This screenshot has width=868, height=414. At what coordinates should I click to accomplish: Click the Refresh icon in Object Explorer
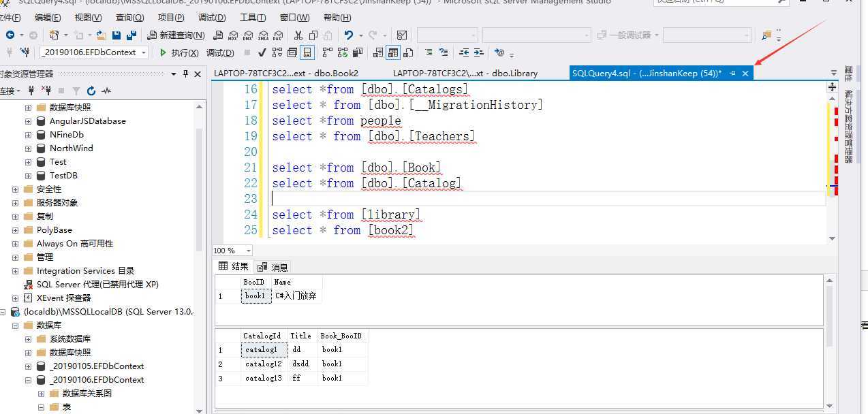[x=91, y=91]
